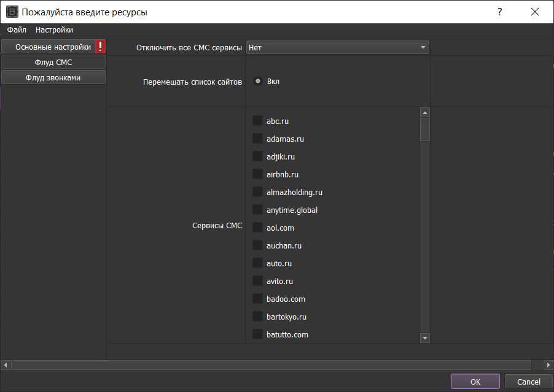Viewport: 554px width, 392px height.
Task: Switch to the Флуд звонками tab
Action: pos(53,77)
